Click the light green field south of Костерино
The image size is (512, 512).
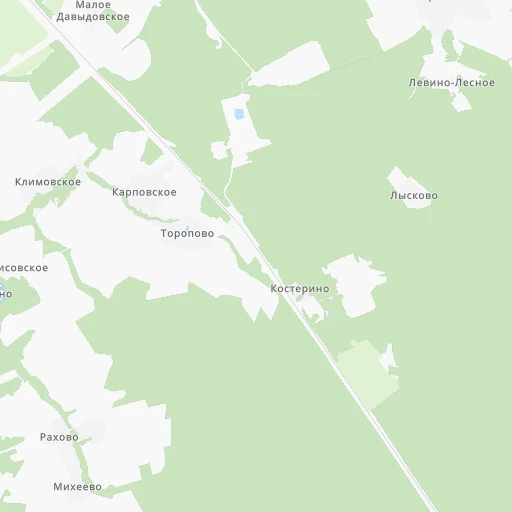tap(367, 373)
